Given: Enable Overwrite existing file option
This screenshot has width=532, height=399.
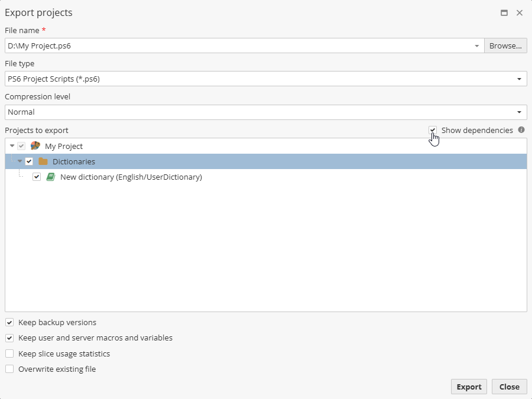Looking at the screenshot, I should pos(9,369).
